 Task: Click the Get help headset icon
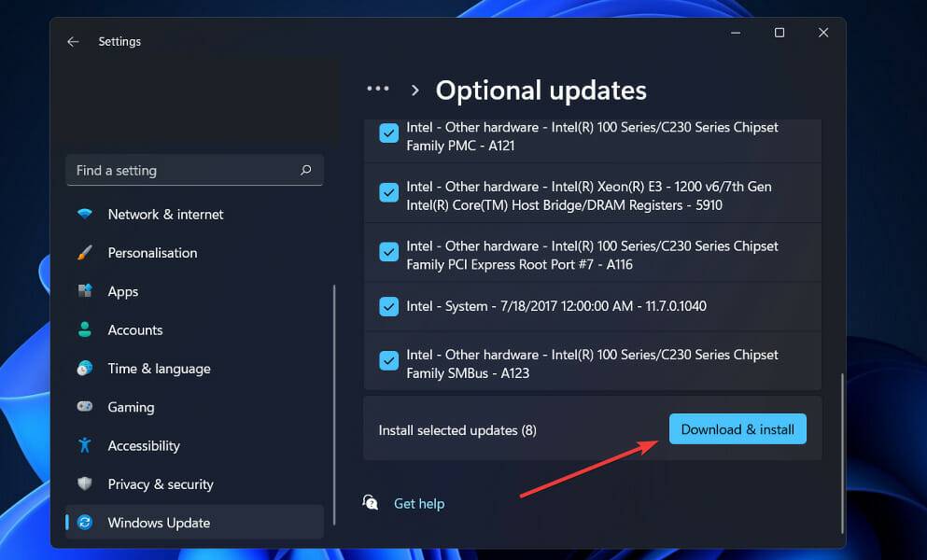(370, 502)
